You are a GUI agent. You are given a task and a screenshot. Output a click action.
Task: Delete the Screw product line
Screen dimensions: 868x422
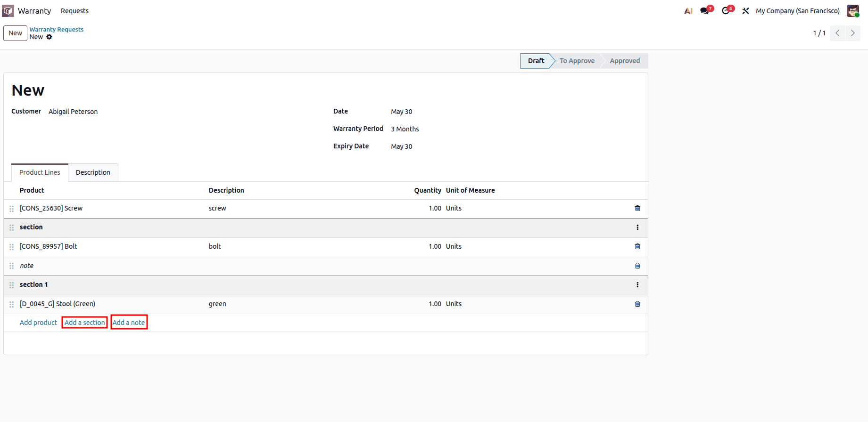(637, 208)
